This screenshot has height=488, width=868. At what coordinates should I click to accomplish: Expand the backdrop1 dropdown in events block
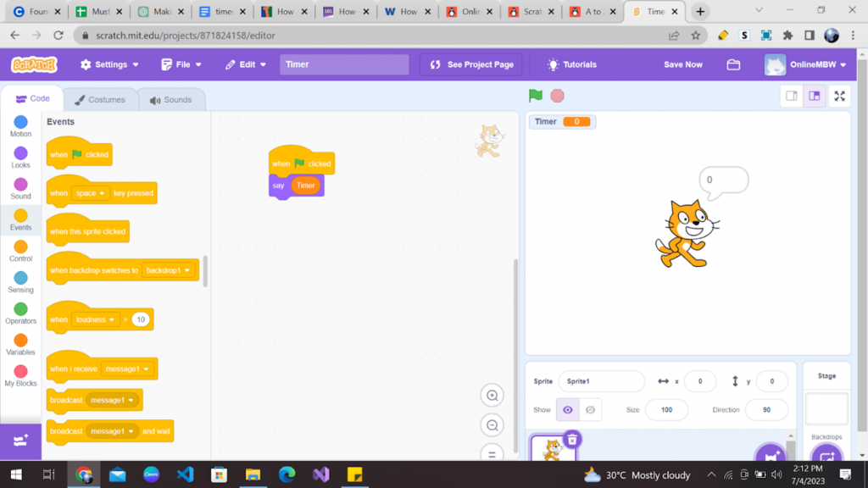[170, 270]
